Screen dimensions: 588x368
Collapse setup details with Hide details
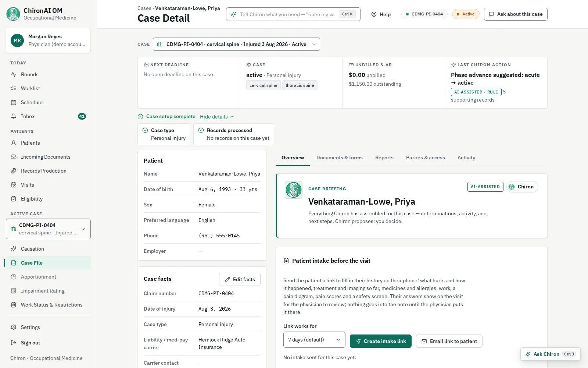click(x=217, y=117)
